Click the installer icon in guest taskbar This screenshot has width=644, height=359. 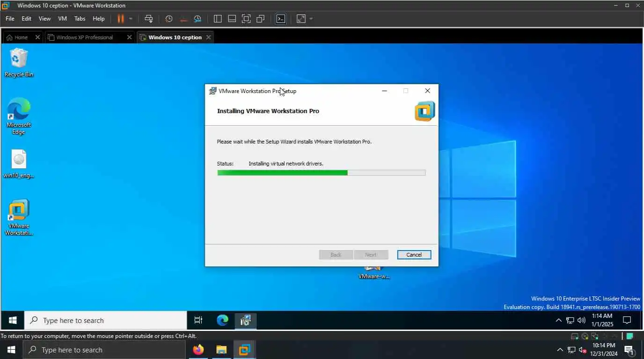point(246,320)
